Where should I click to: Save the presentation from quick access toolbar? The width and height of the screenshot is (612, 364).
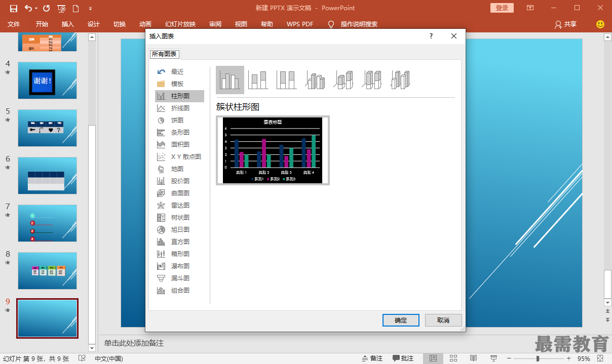[x=14, y=8]
